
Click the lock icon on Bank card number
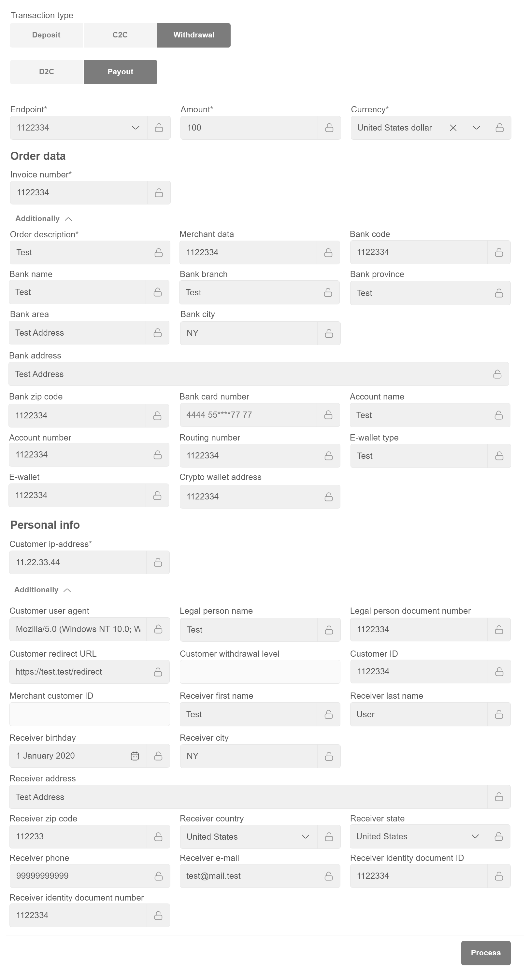[328, 415]
